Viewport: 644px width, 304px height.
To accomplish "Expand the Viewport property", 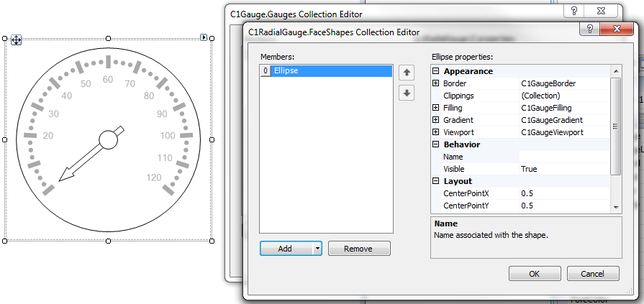I will coord(435,132).
